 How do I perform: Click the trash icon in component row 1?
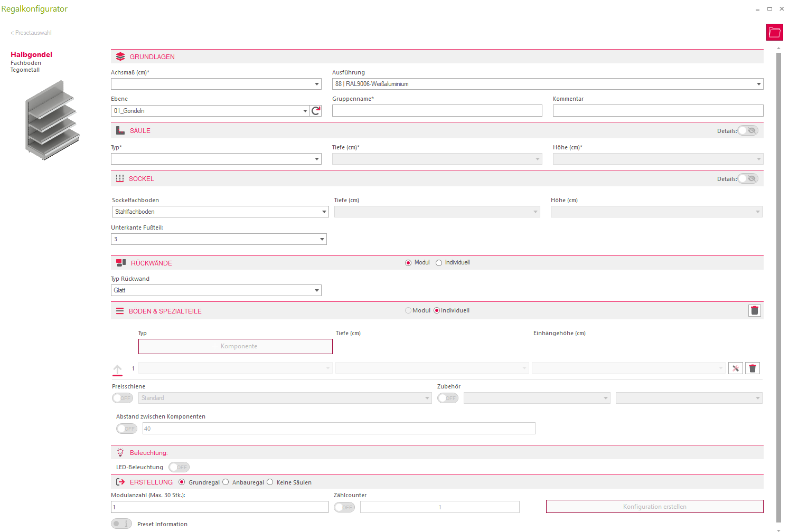(752, 368)
